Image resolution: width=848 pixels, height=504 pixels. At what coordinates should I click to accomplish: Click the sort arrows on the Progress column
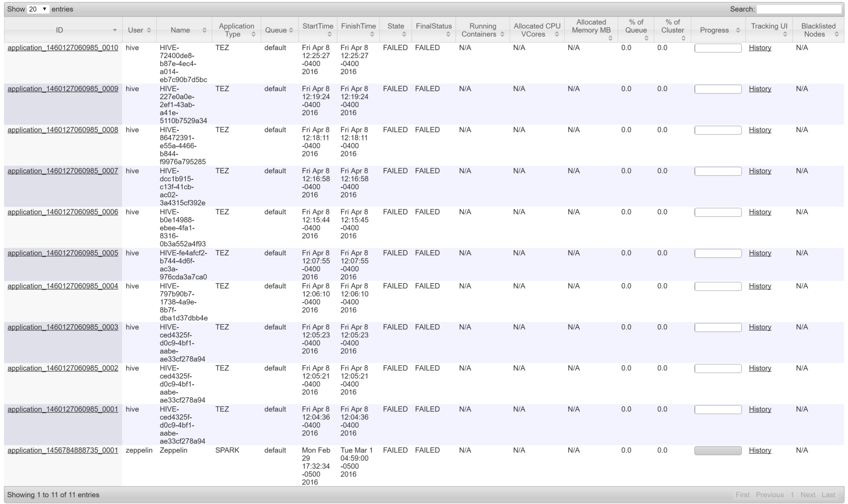[737, 30]
